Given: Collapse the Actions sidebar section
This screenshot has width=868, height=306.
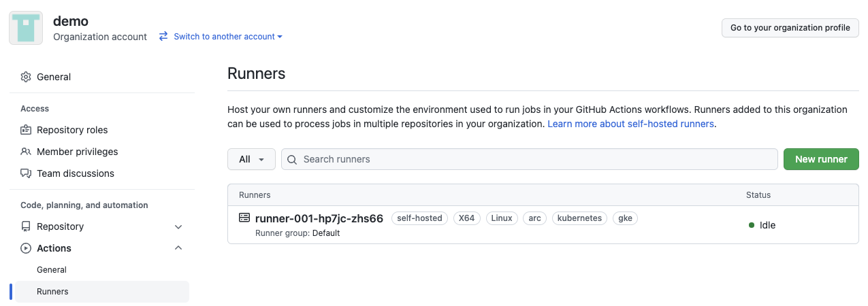Looking at the screenshot, I should pyautogui.click(x=178, y=248).
